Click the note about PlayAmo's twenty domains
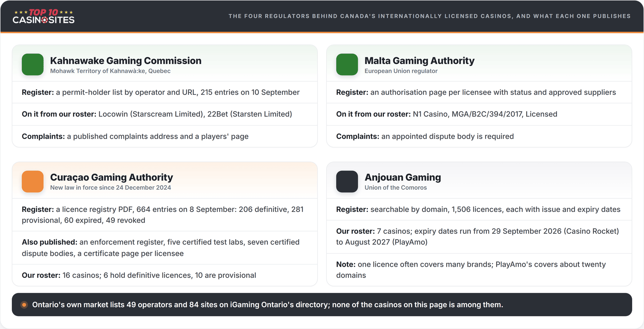Screen dimensions: 644x329 471,270
